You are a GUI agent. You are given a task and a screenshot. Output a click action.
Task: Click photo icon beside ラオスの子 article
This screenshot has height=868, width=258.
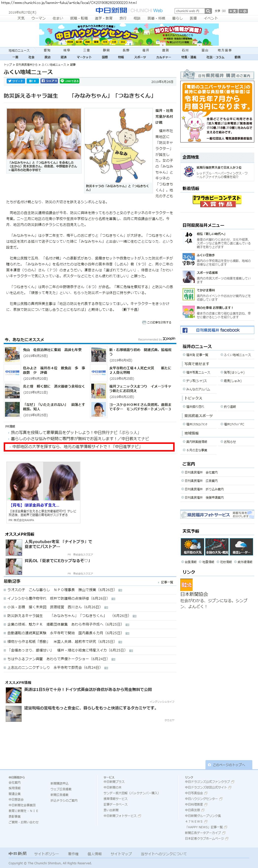(120, 590)
